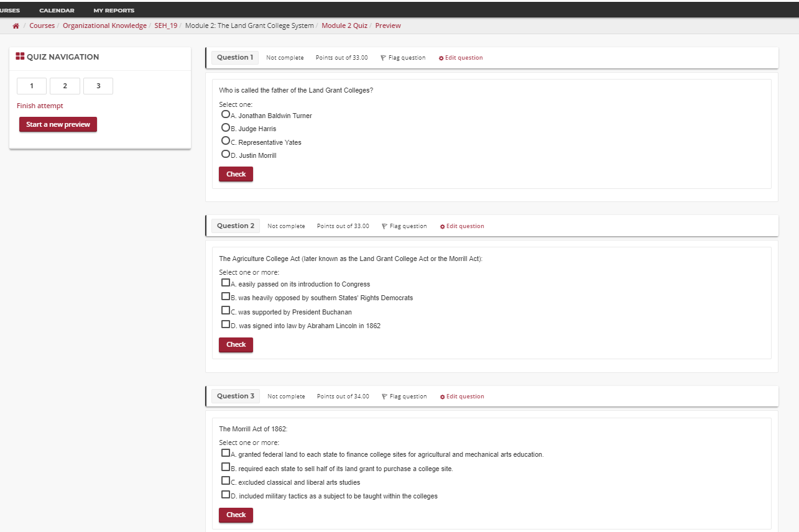799x532 pixels.
Task: Choose answer C. Representative Yates
Action: click(225, 141)
